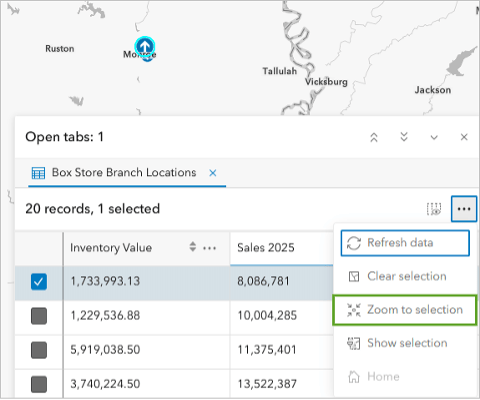The image size is (480, 400).
Task: Choose Refresh data from menu
Action: click(405, 243)
